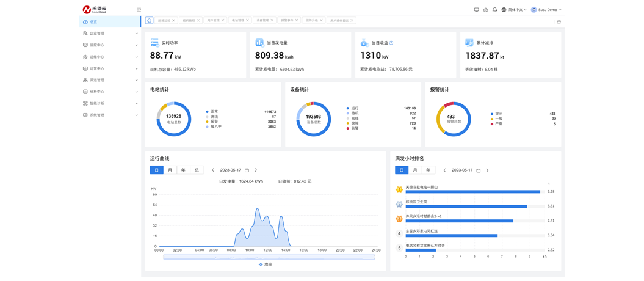Click the help icon beside 当日收益
This screenshot has width=644, height=281.
point(391,43)
